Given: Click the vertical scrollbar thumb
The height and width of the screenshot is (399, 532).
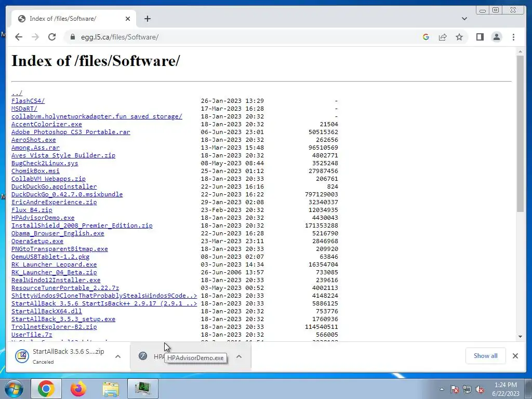Looking at the screenshot, I should 521,134.
